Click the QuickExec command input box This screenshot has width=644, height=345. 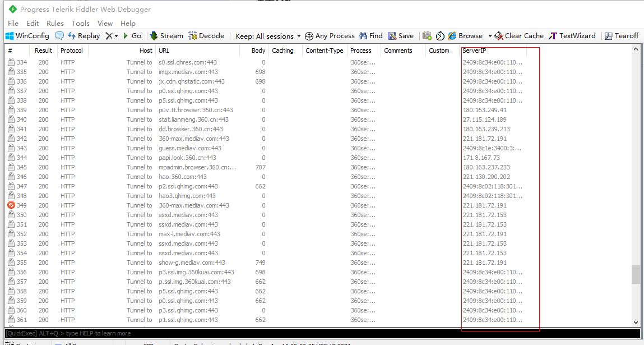pyautogui.click(x=322, y=333)
